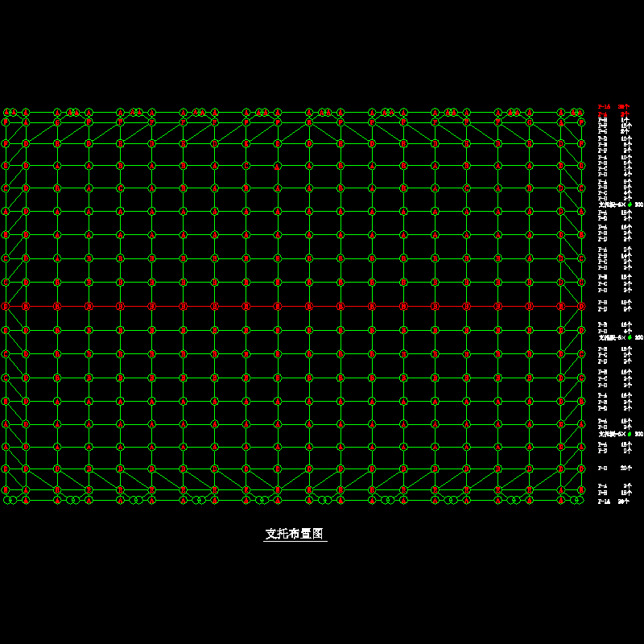Click the red D node at right end of red line
Screen dimensions: 644x644
pos(581,307)
